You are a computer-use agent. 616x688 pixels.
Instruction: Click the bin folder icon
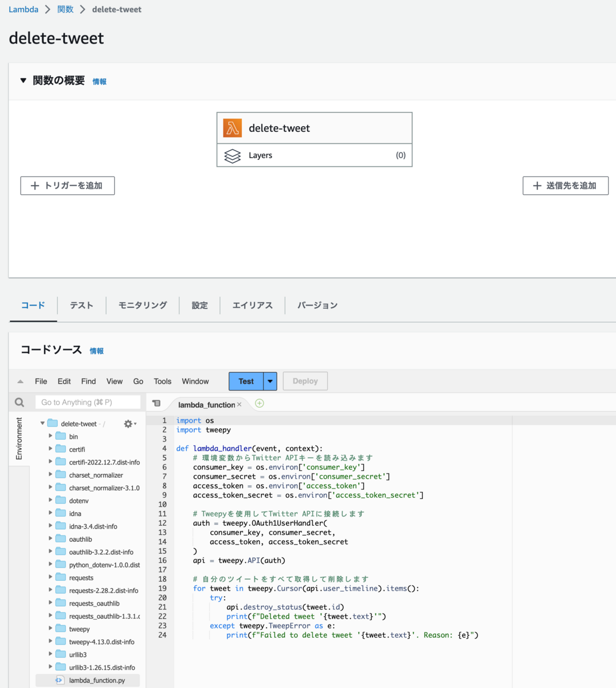[x=61, y=436]
